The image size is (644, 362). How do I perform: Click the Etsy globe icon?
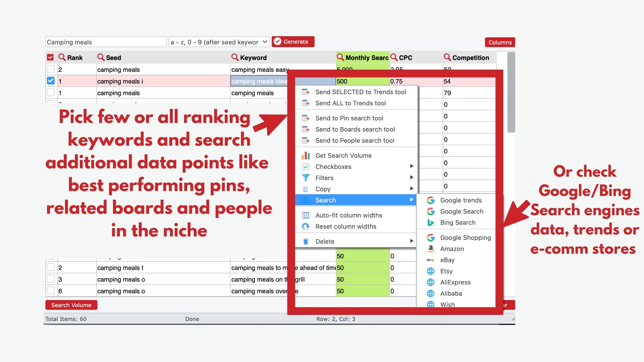point(430,271)
